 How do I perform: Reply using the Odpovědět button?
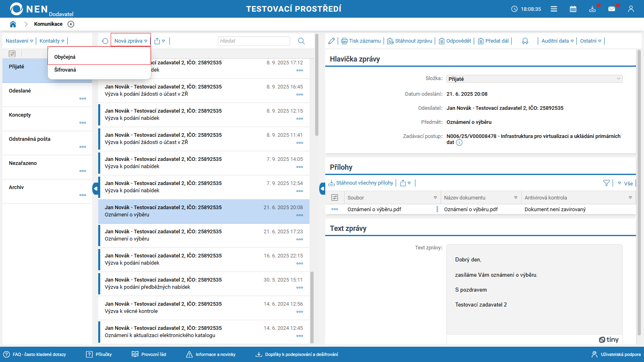point(455,41)
